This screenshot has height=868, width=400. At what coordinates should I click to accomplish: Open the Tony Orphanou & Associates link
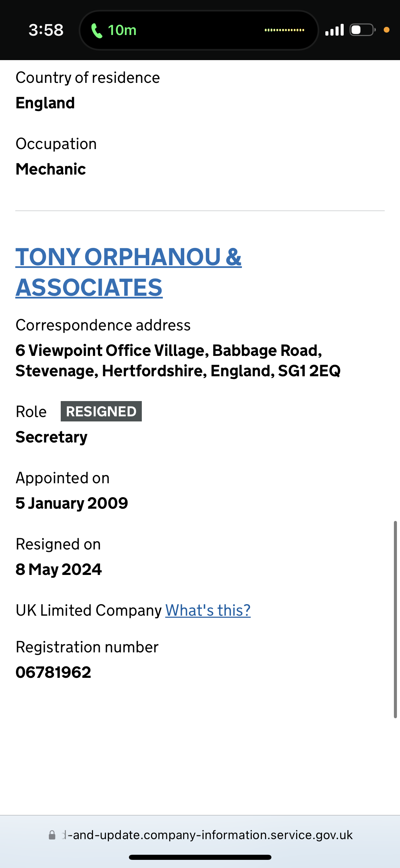coord(128,272)
